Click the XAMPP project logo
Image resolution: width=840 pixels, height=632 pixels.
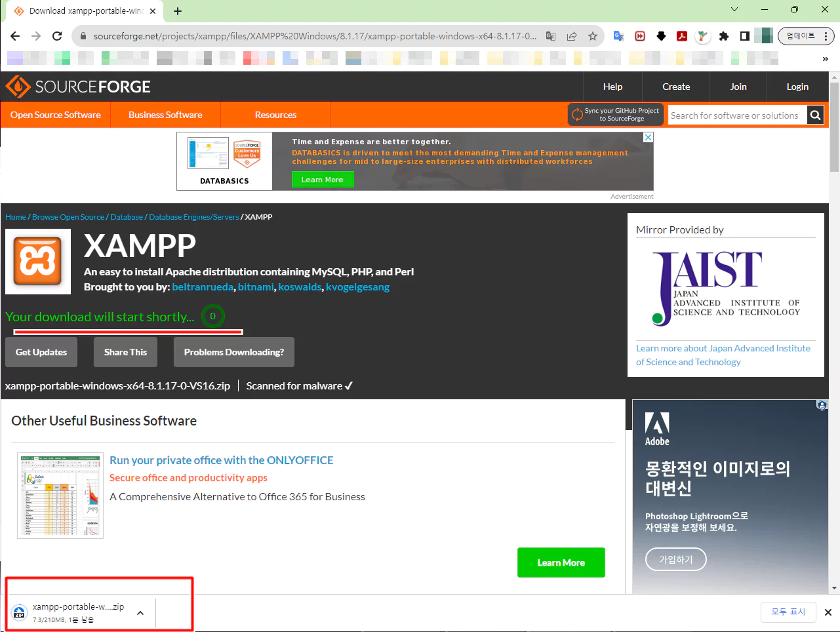(x=38, y=261)
